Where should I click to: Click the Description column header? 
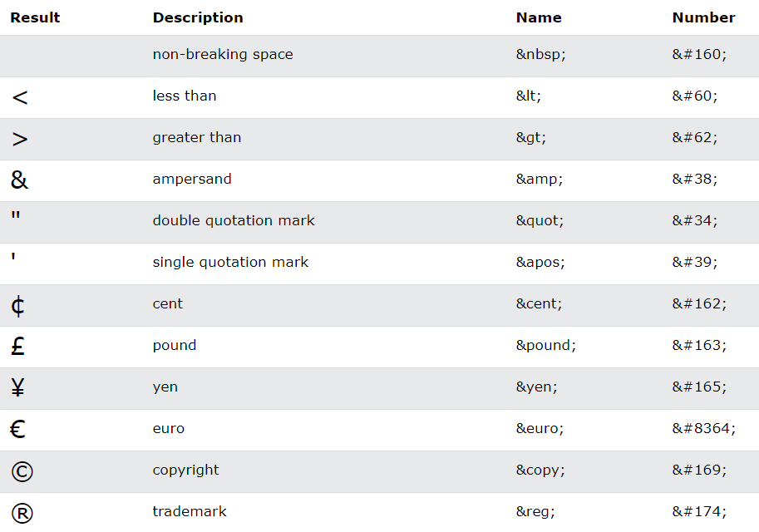[198, 17]
